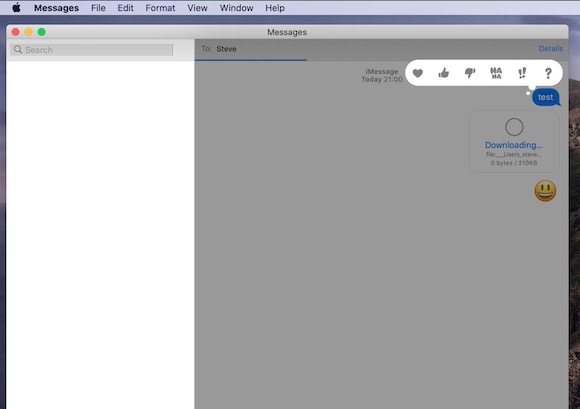Open the Format menu
580x409 pixels.
point(160,8)
